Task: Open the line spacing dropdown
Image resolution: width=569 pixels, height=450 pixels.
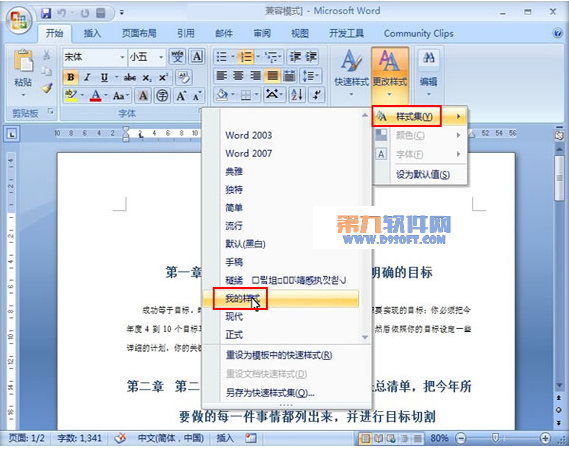Action: (x=310, y=76)
